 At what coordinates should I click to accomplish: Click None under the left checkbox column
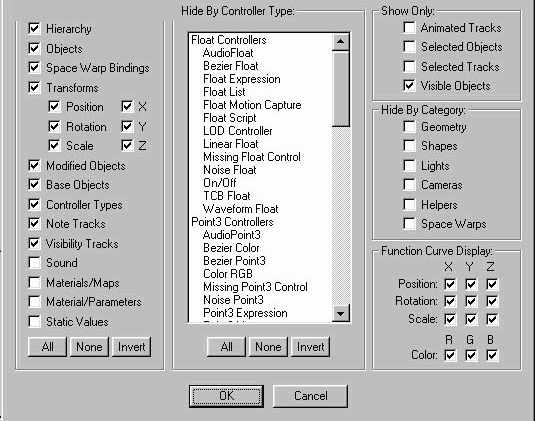89,347
